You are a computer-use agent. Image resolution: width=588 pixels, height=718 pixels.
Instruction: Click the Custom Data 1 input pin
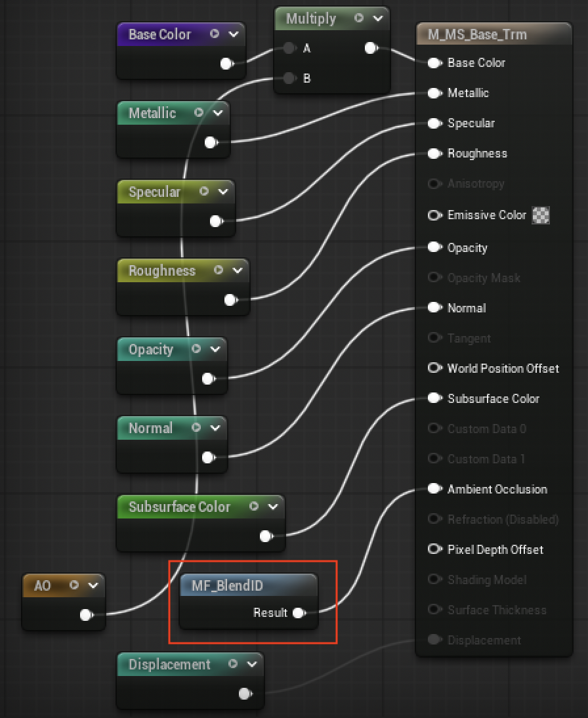point(434,459)
